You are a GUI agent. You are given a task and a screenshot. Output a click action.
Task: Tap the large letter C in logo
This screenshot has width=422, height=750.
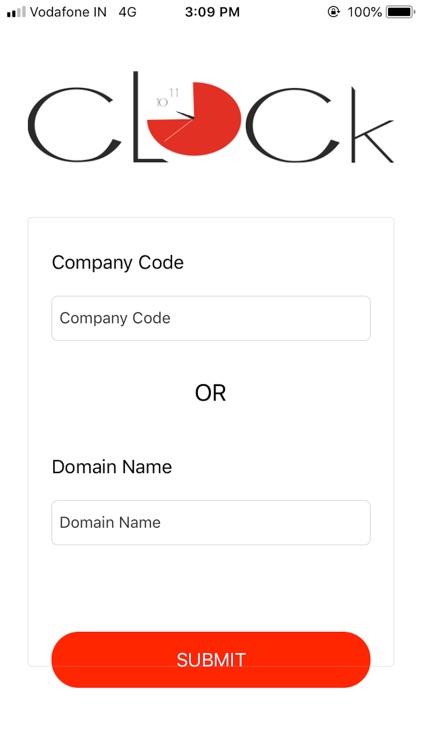pos(74,124)
